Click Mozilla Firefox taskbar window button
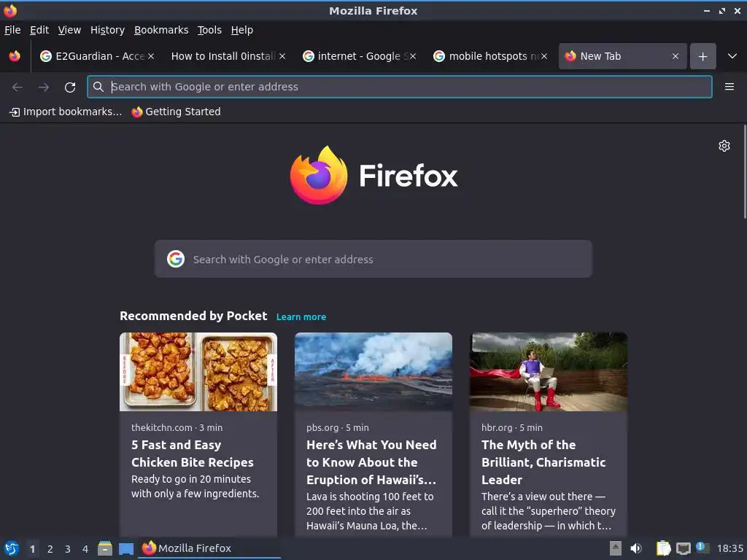Viewport: 747px width, 560px height. pyautogui.click(x=209, y=548)
